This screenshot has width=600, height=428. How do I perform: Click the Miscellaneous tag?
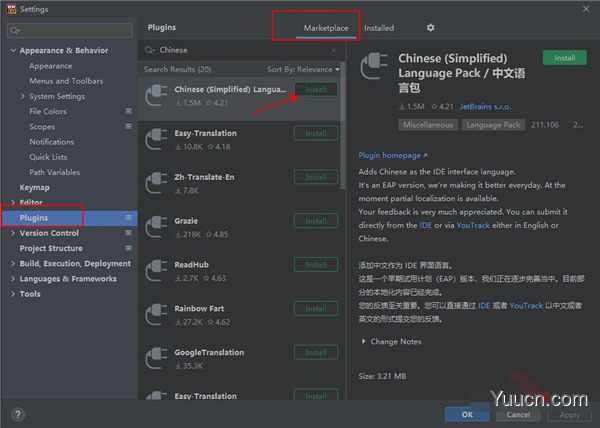428,125
